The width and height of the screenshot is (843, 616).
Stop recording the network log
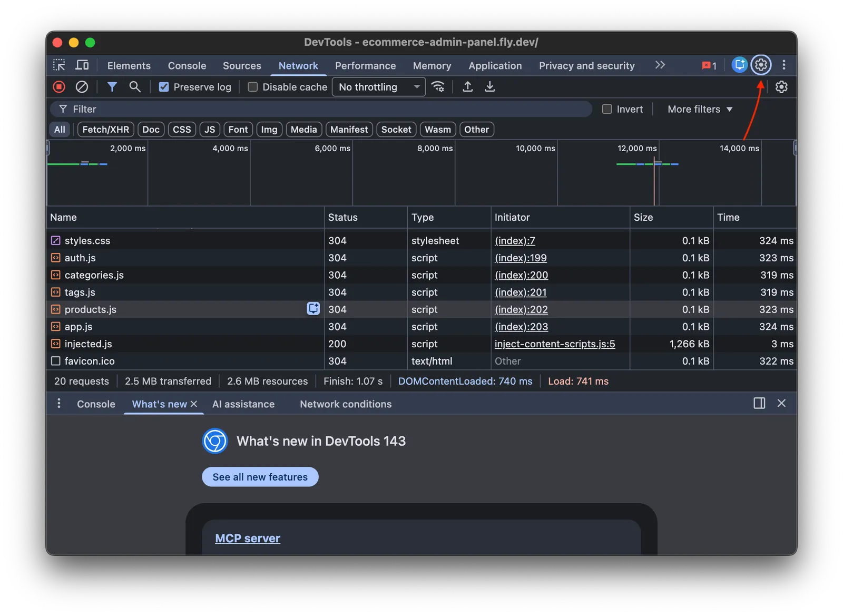[x=58, y=87]
